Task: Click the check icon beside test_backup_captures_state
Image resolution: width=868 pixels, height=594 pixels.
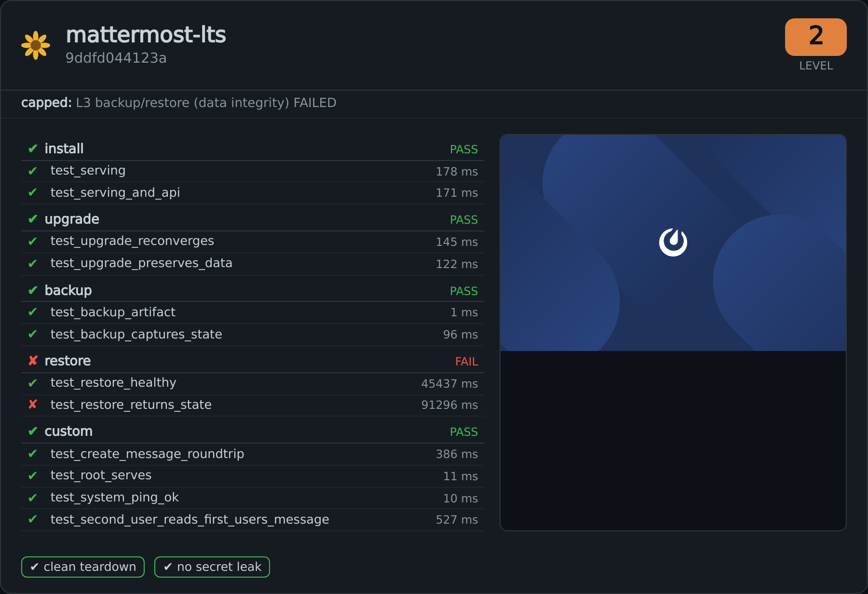Action: pyautogui.click(x=33, y=334)
